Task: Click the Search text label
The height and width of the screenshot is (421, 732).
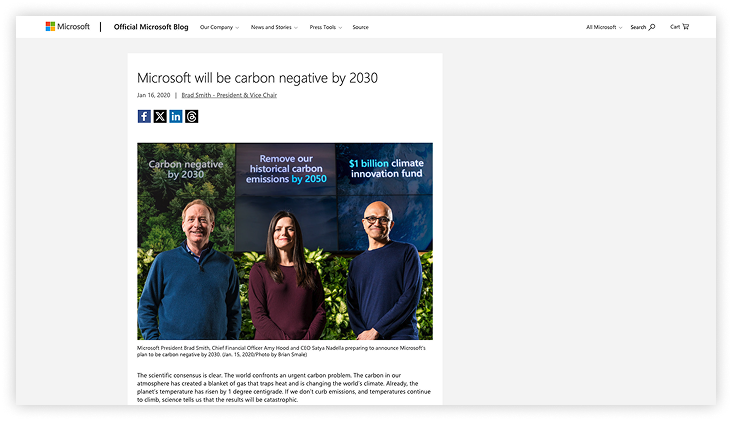Action: point(638,27)
